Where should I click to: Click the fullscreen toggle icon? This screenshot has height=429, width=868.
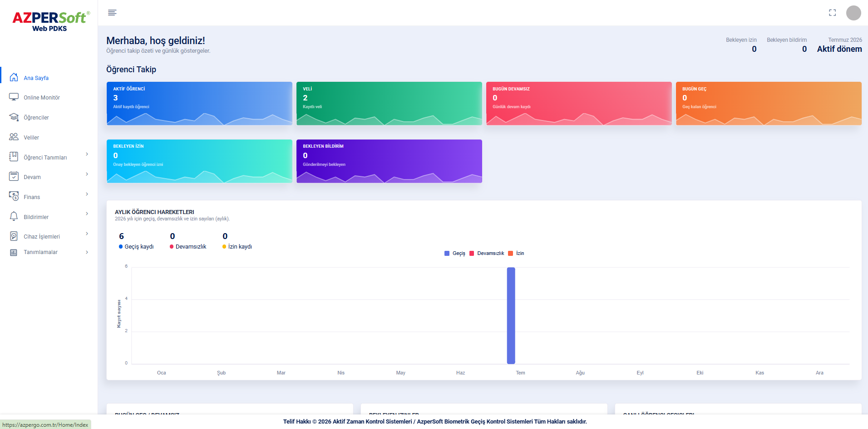832,13
